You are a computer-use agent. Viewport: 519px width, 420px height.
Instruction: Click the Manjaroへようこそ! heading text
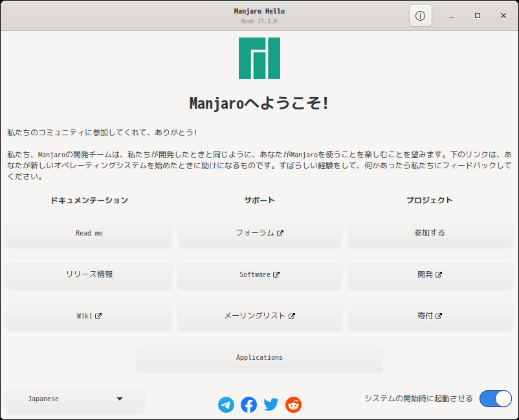pyautogui.click(x=259, y=103)
